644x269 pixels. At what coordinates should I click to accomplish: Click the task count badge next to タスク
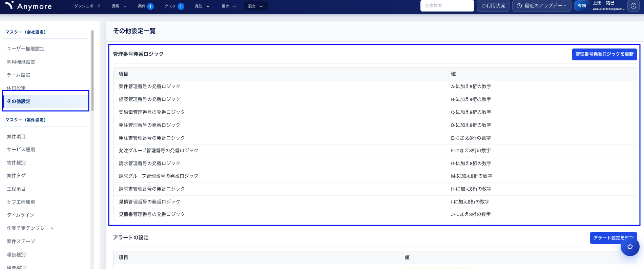[x=181, y=6]
